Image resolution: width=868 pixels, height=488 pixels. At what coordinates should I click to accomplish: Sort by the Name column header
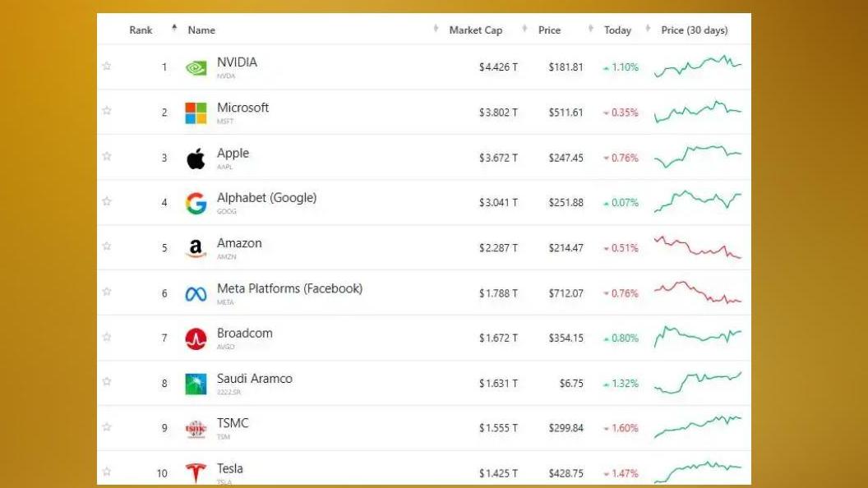[201, 30]
